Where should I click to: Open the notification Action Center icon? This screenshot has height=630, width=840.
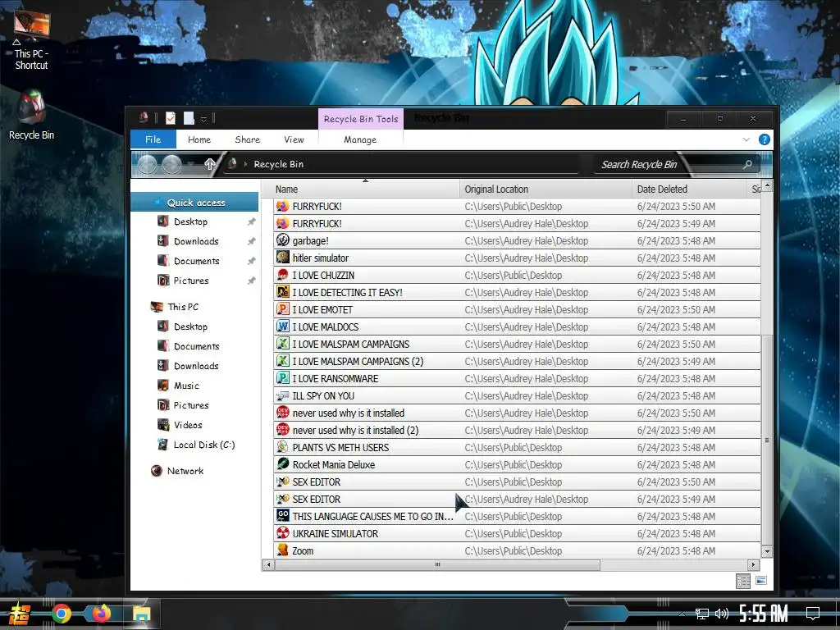point(813,614)
